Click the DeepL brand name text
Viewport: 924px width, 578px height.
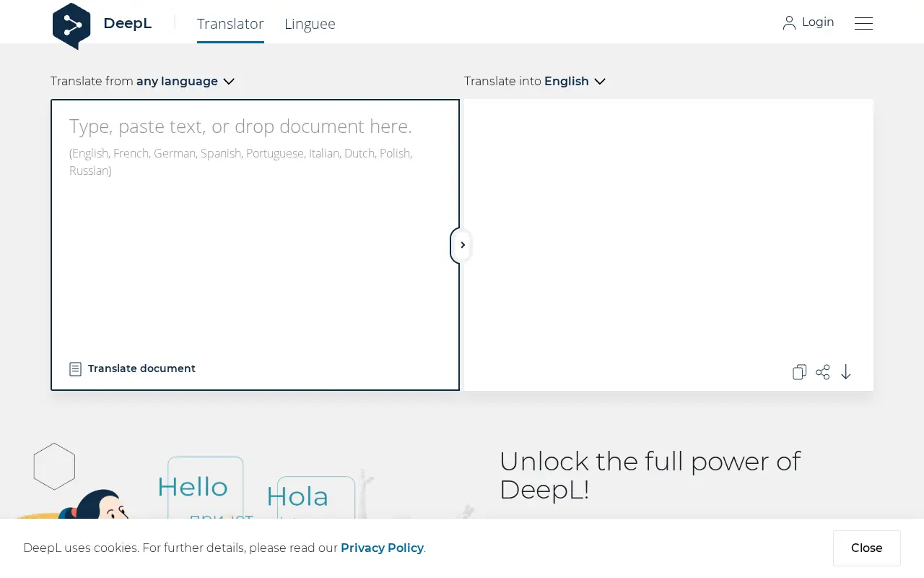click(x=127, y=23)
